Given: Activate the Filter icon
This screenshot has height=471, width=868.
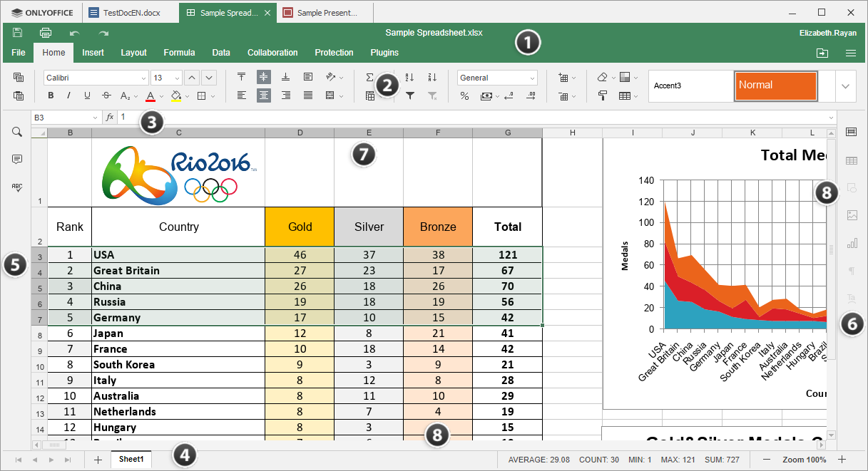Looking at the screenshot, I should tap(410, 95).
